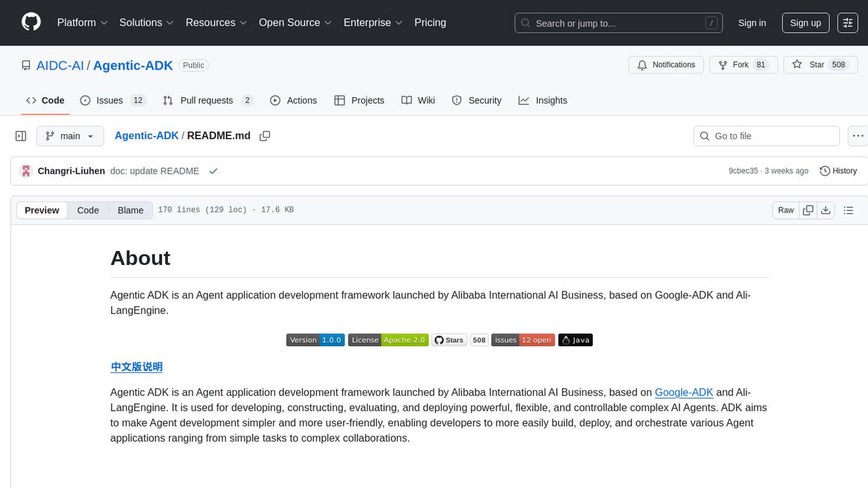The height and width of the screenshot is (488, 868).
Task: Open the Changri-Liuhen author avatar
Action: pos(26,171)
